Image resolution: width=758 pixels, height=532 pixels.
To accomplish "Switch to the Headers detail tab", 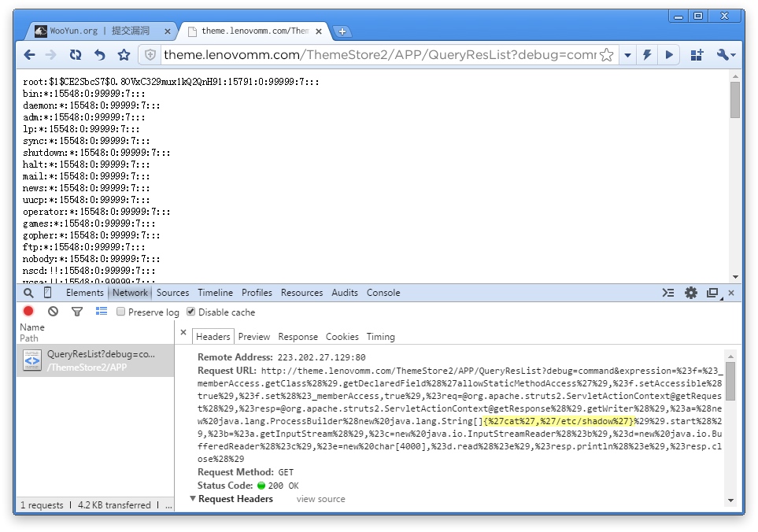I will pos(213,337).
